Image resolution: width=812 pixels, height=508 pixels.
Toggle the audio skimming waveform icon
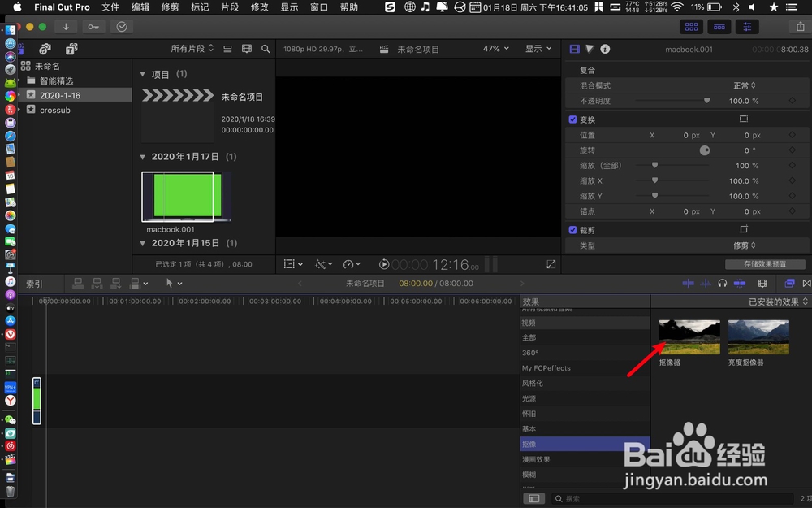(705, 283)
